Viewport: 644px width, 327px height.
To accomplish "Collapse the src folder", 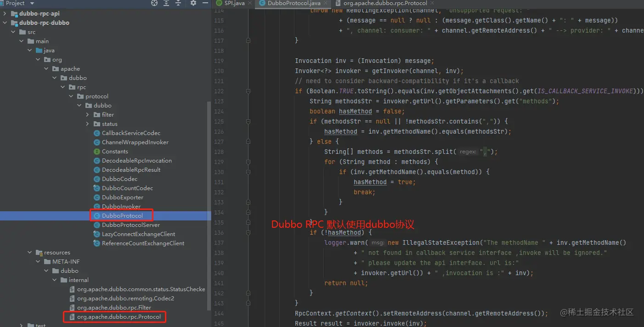I will click(13, 32).
